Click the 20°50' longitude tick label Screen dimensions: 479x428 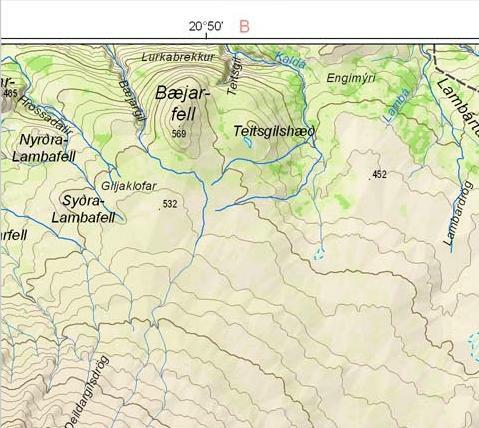pyautogui.click(x=206, y=26)
